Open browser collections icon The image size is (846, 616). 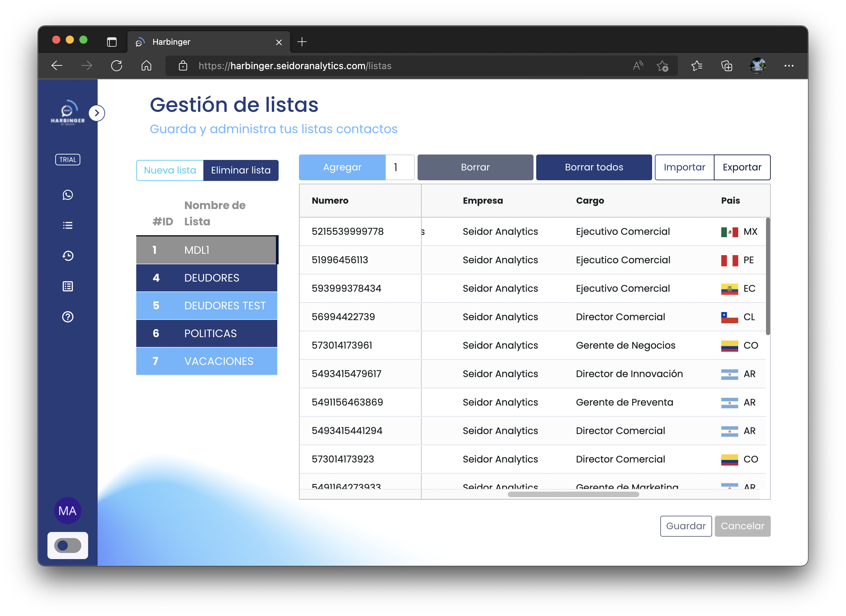[x=727, y=66]
